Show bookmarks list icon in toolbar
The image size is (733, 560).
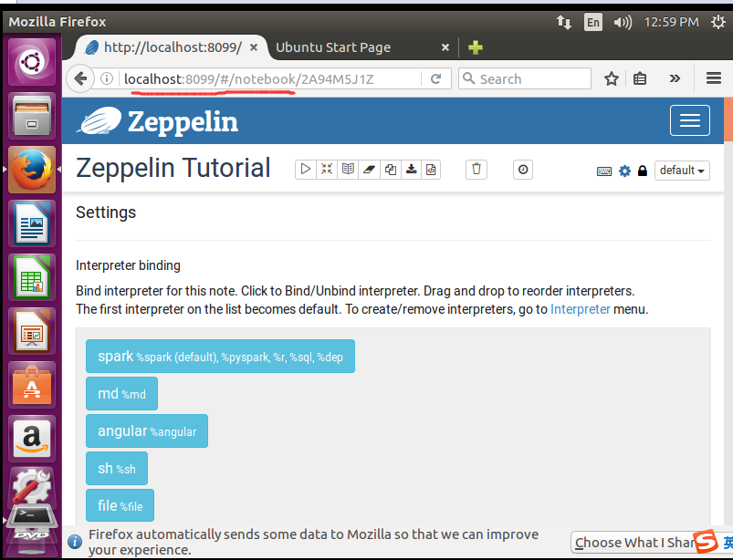pyautogui.click(x=640, y=78)
